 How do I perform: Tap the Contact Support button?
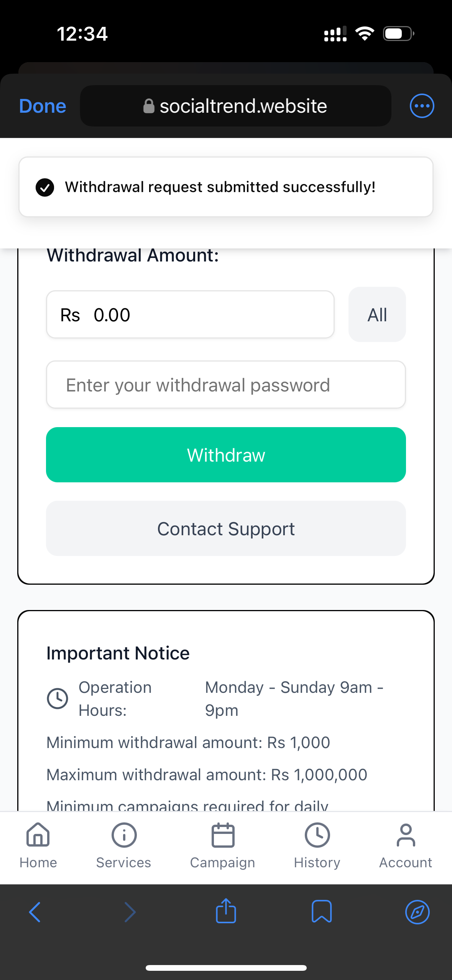pyautogui.click(x=226, y=528)
